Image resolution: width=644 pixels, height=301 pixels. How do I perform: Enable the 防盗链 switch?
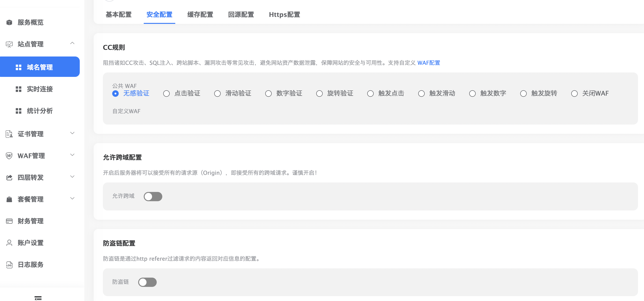(147, 282)
